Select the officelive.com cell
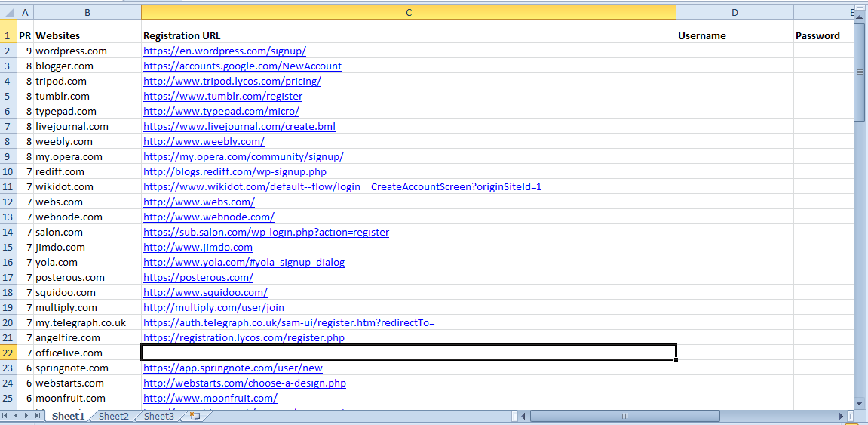Viewport: 868px width, 425px height. [87, 353]
